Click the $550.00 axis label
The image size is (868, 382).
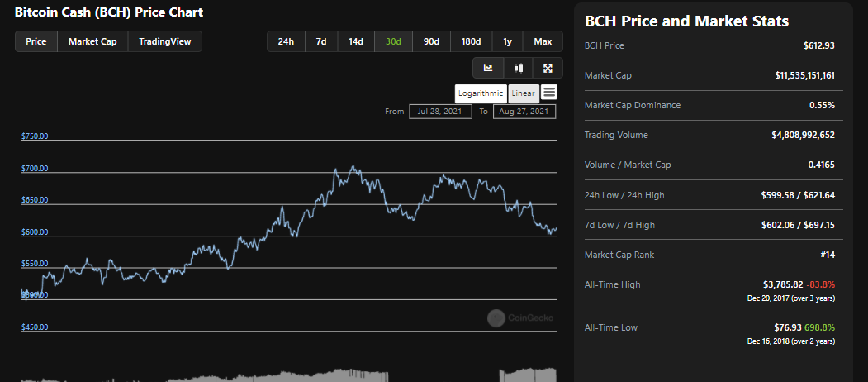35,264
